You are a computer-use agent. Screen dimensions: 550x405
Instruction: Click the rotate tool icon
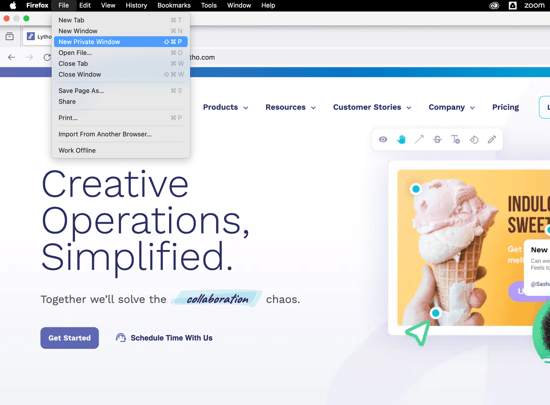(x=474, y=140)
